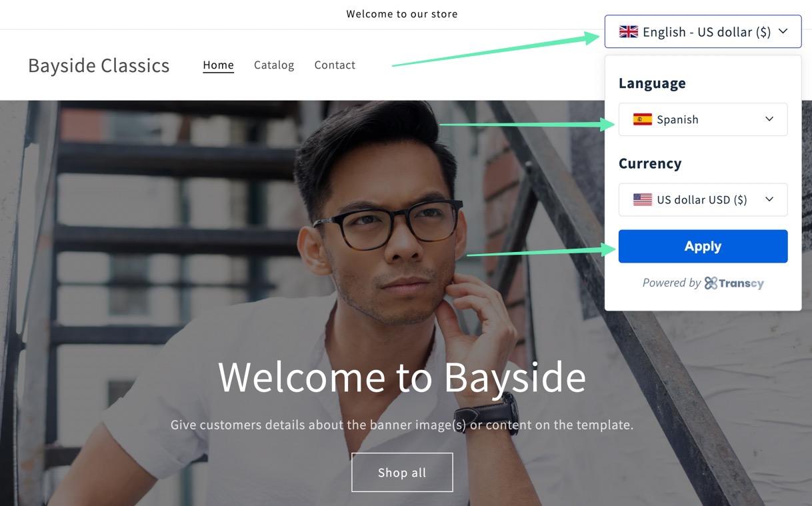Go to the Home menu item
The height and width of the screenshot is (506, 812).
tap(218, 65)
